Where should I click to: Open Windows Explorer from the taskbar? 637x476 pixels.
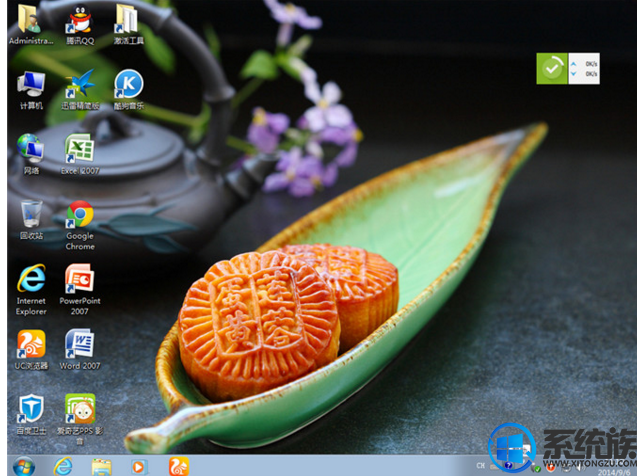pos(101,467)
